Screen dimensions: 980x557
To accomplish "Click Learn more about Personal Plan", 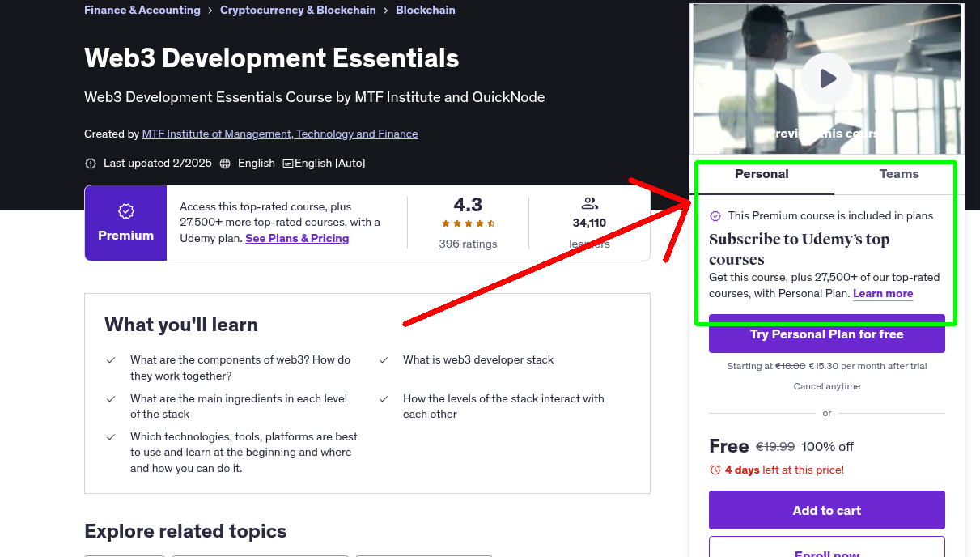I will click(x=883, y=294).
